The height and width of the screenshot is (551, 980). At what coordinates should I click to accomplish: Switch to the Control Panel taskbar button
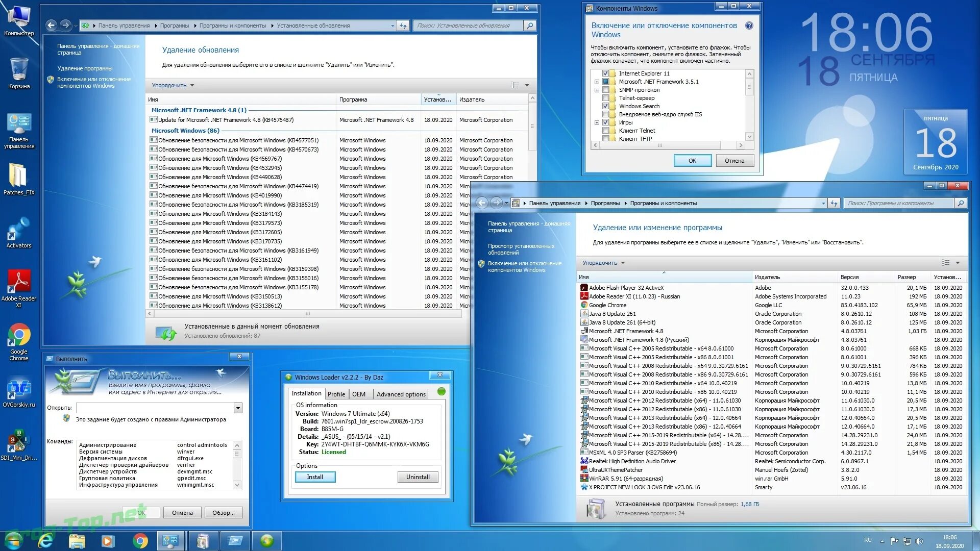coord(171,541)
